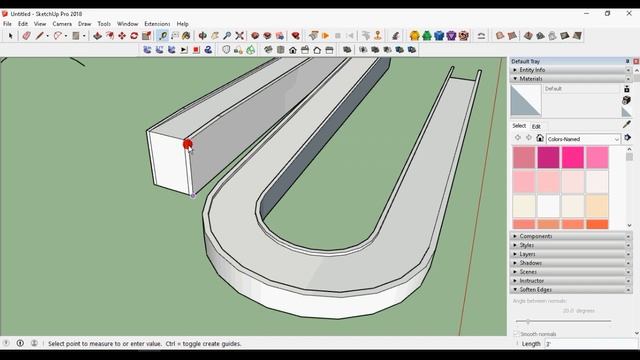
Task: Click the Zoom Extents tool
Action: [239, 36]
